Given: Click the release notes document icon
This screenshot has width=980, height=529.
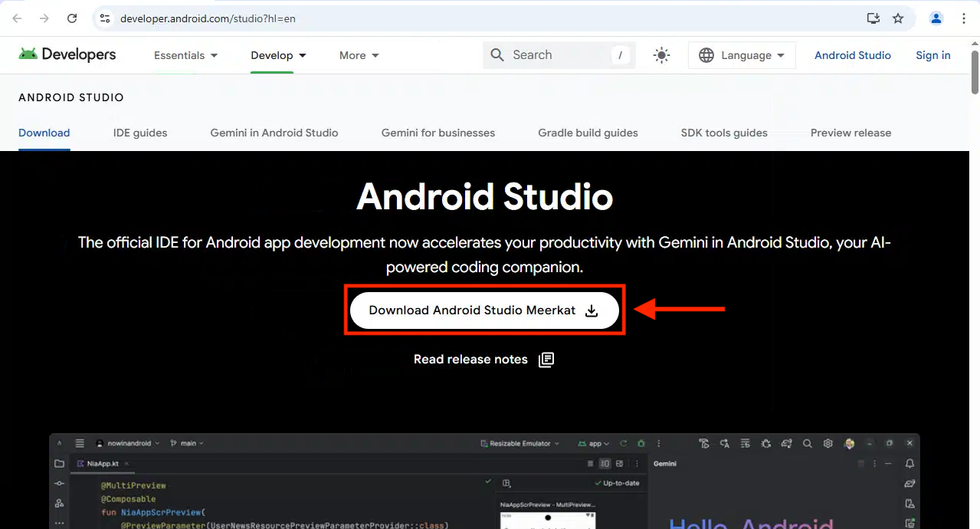Looking at the screenshot, I should [x=546, y=360].
